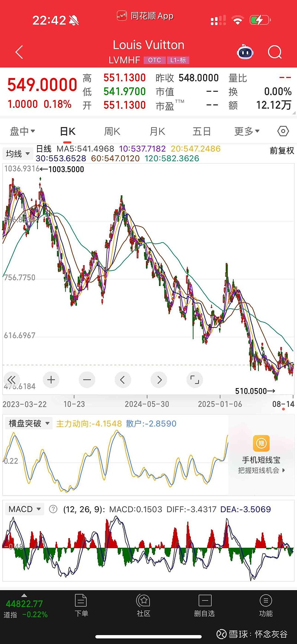
Task: Tap 120:582.3626 moving average label
Action: coord(172,159)
